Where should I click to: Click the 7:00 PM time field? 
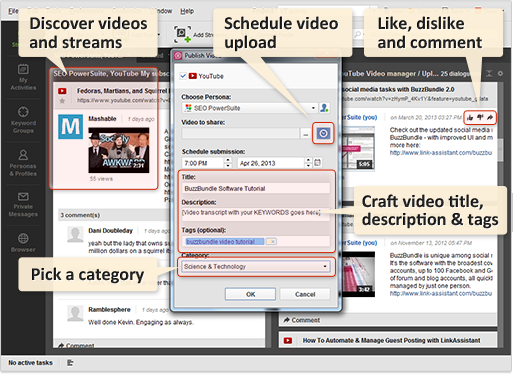coord(203,163)
